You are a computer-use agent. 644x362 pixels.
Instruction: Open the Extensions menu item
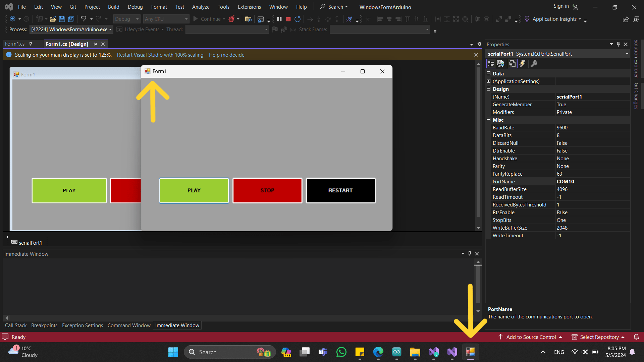point(250,7)
